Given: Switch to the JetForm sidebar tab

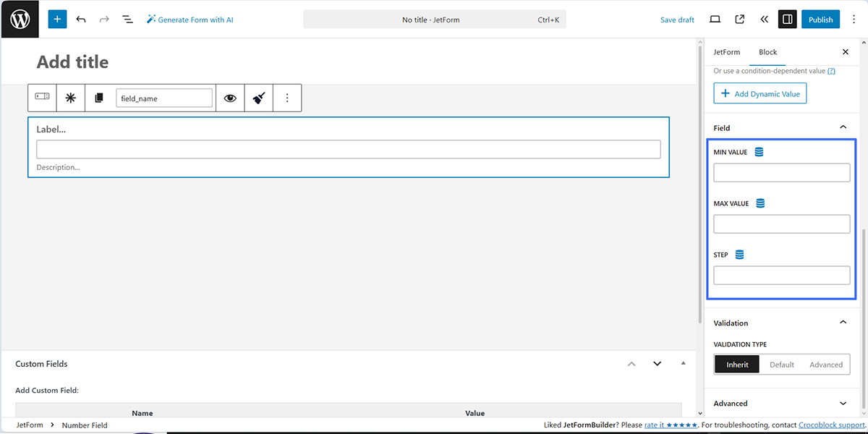Looking at the screenshot, I should (x=727, y=52).
